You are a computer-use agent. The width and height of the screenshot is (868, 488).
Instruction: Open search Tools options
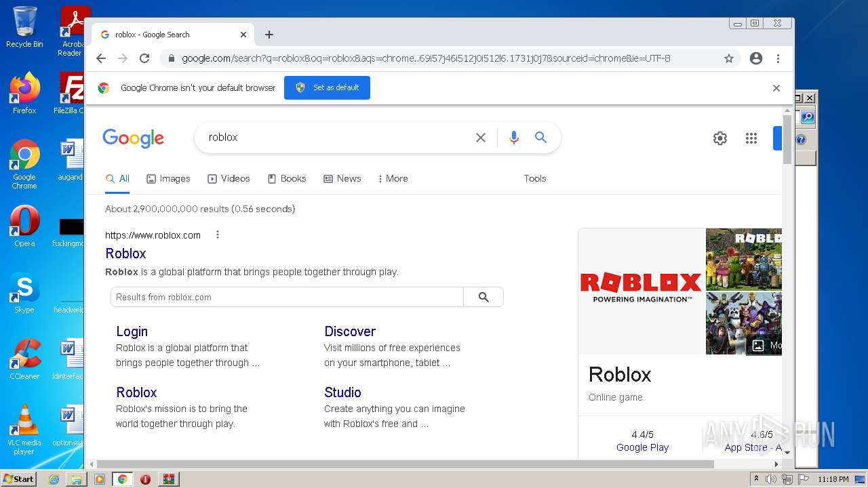[x=535, y=179]
